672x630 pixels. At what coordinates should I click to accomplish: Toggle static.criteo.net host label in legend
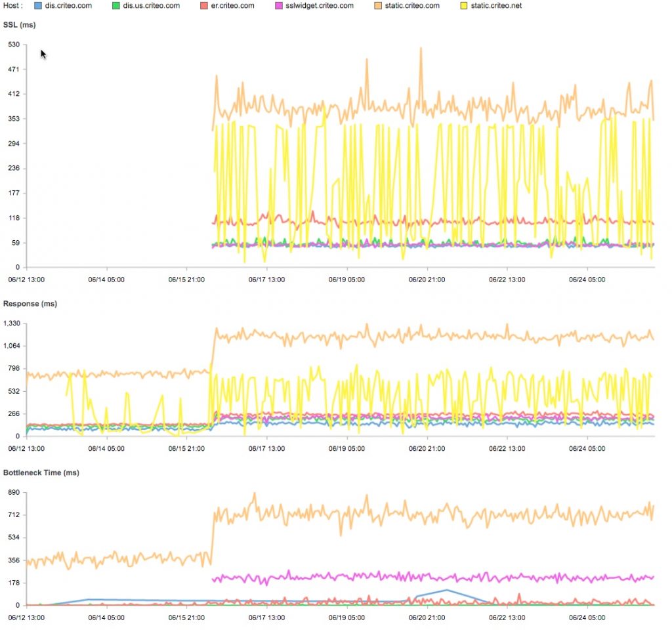[x=496, y=6]
